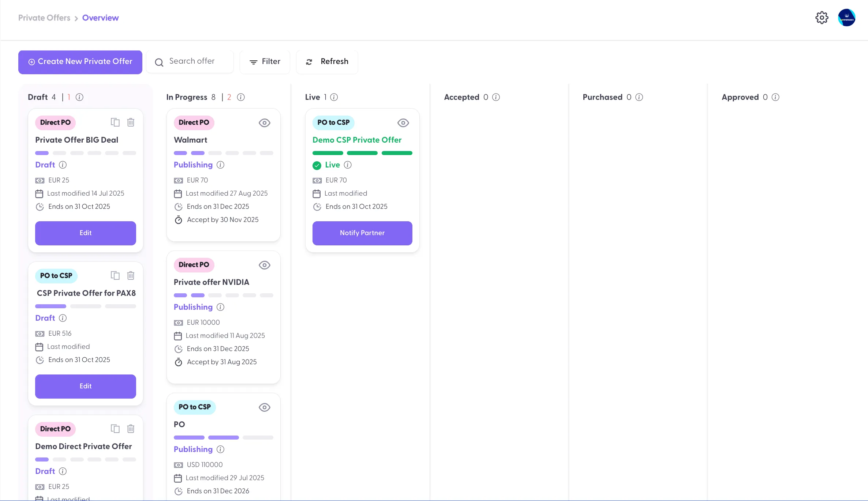The width and height of the screenshot is (868, 501).
Task: Duplicate the Private Offer BIG Deal card
Action: (115, 122)
